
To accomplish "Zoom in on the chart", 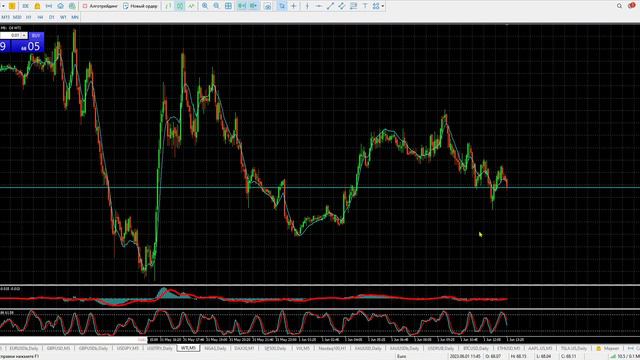I will (x=205, y=6).
